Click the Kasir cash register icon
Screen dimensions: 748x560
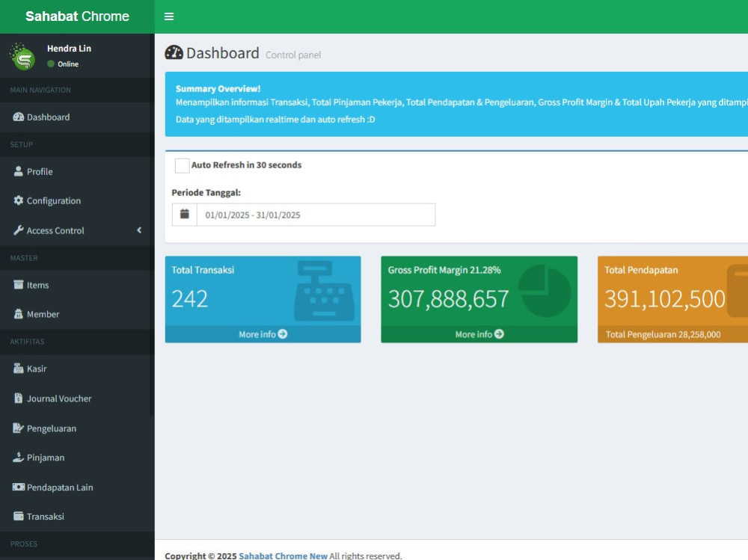[18, 369]
